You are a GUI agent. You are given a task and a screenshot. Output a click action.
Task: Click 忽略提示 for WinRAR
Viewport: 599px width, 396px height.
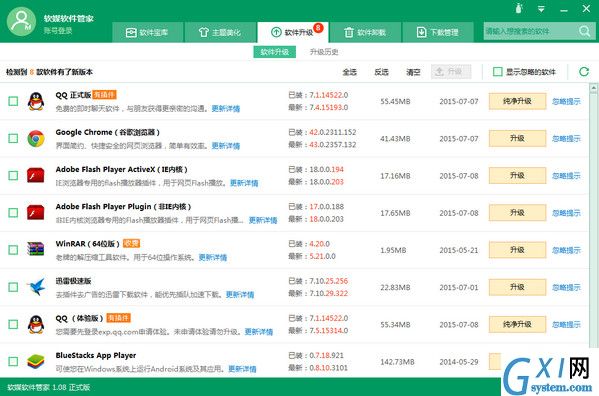click(x=566, y=250)
